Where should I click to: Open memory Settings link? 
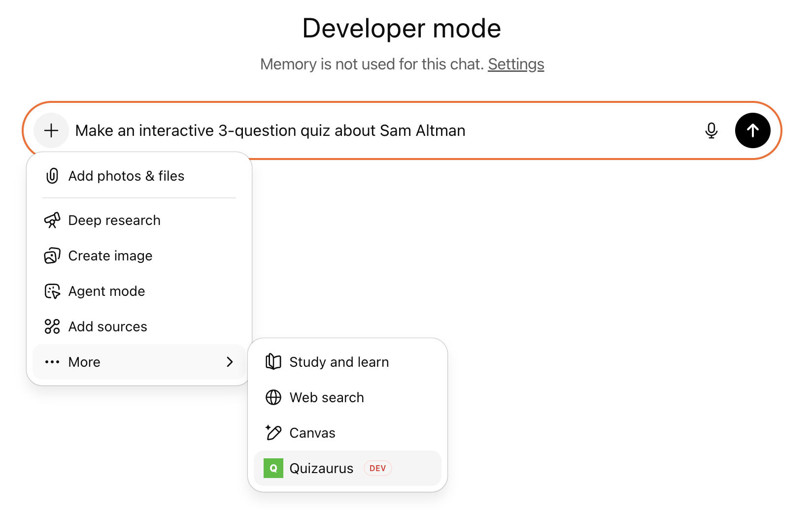[x=515, y=64]
